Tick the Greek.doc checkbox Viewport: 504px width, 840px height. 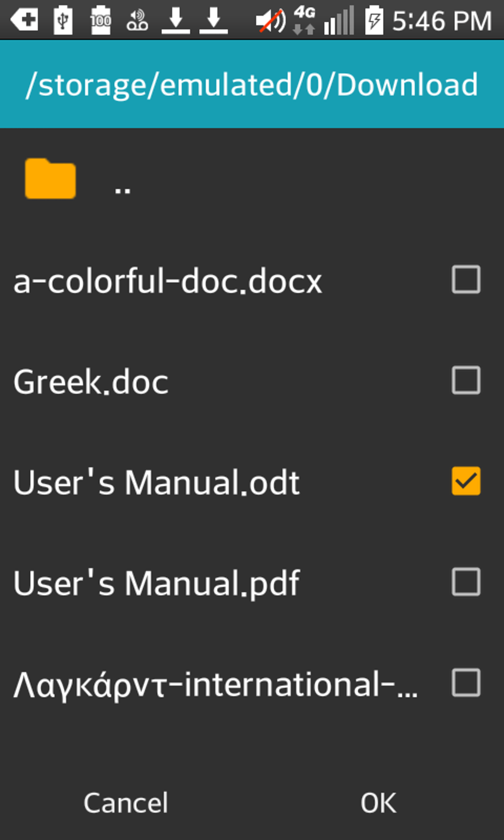click(x=466, y=380)
